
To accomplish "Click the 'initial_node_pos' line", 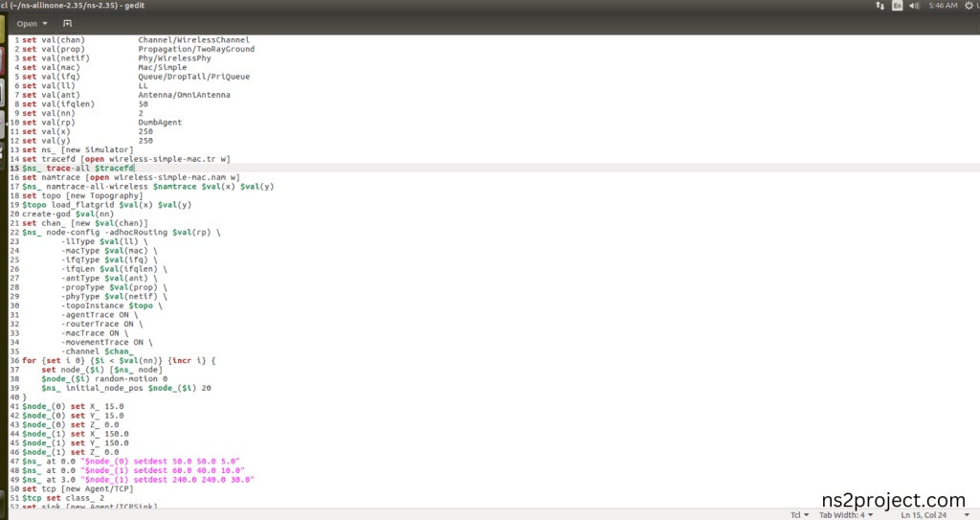I will (x=126, y=388).
